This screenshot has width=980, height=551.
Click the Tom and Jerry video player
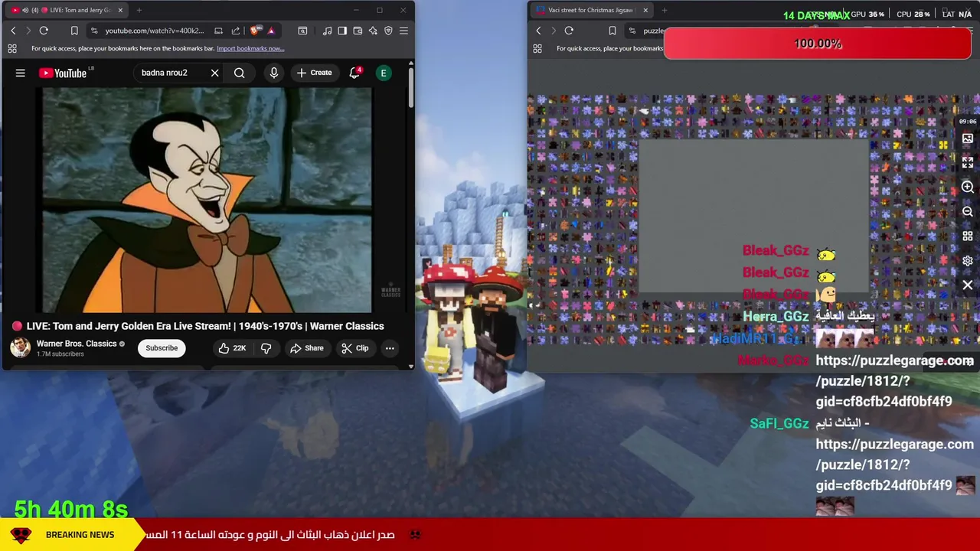pyautogui.click(x=207, y=201)
